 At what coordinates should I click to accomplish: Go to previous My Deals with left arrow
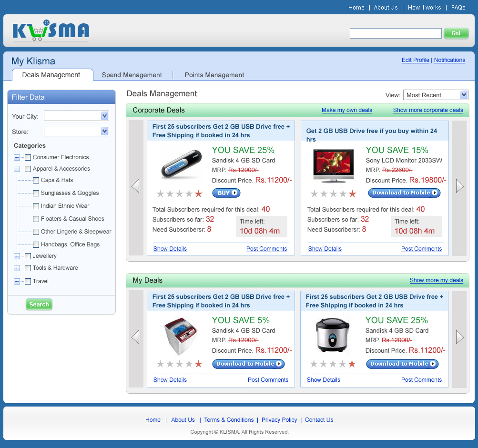pos(135,337)
